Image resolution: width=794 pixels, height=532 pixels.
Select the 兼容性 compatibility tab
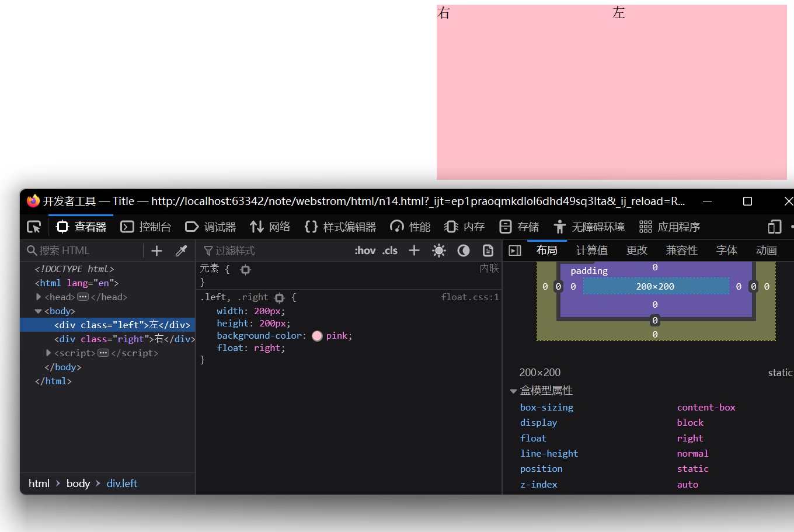click(682, 251)
